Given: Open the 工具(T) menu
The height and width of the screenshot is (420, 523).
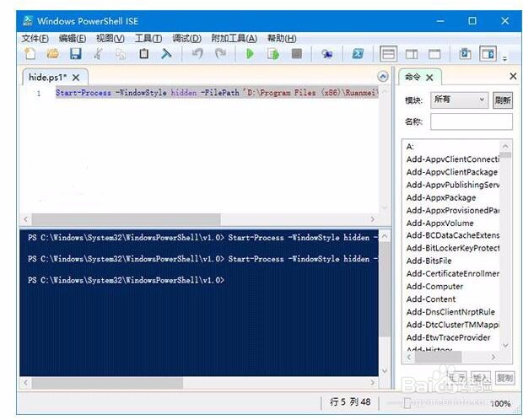Looking at the screenshot, I should [148, 39].
